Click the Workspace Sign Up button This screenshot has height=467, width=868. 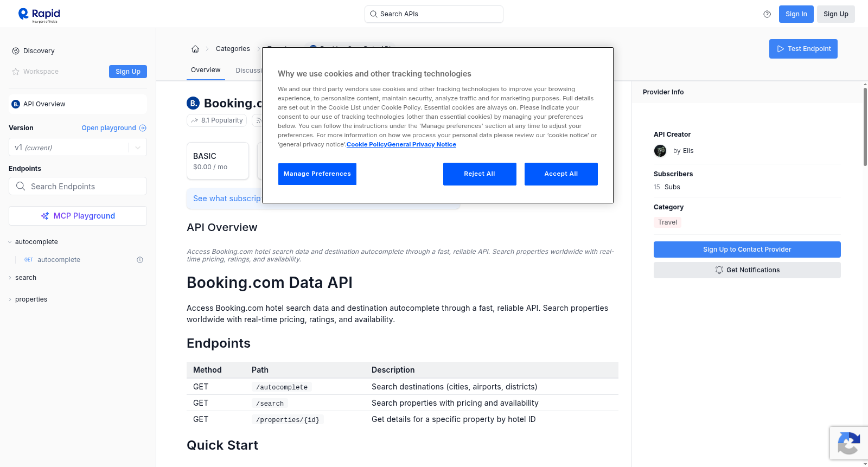(128, 72)
